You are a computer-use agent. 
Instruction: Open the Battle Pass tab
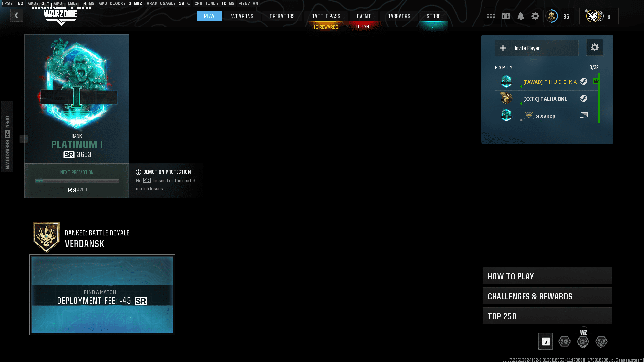[325, 16]
